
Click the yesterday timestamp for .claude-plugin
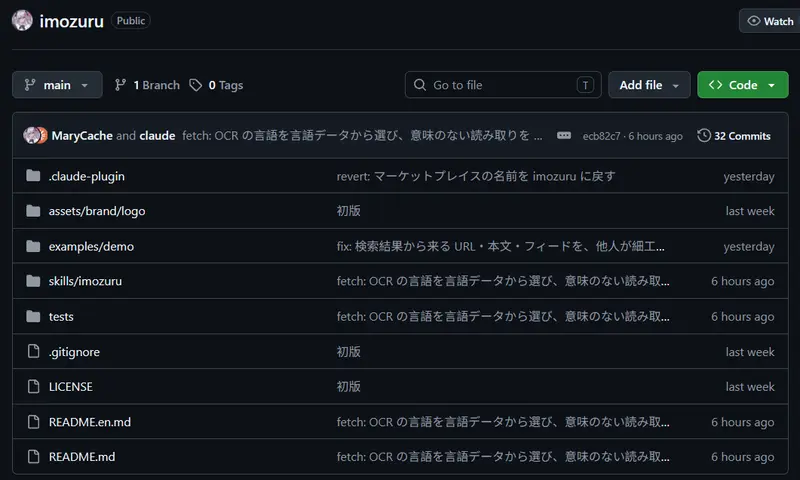click(x=748, y=176)
